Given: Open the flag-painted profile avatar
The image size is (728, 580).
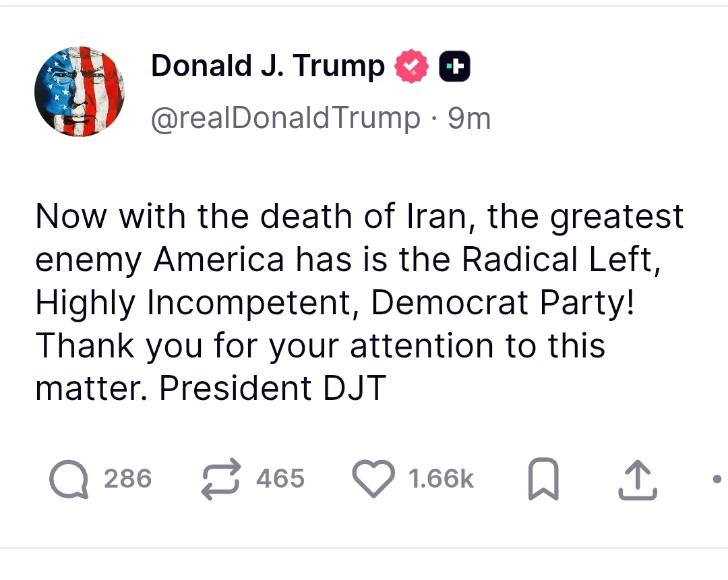Looking at the screenshot, I should (80, 92).
